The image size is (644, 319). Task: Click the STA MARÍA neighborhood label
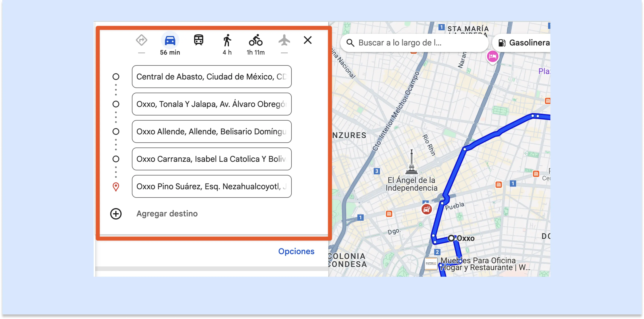pos(468,29)
